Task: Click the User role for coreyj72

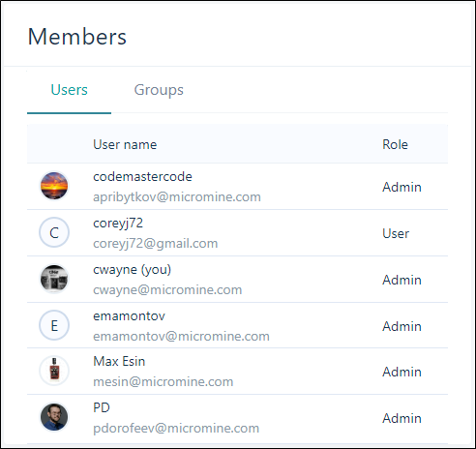Action: click(x=396, y=233)
